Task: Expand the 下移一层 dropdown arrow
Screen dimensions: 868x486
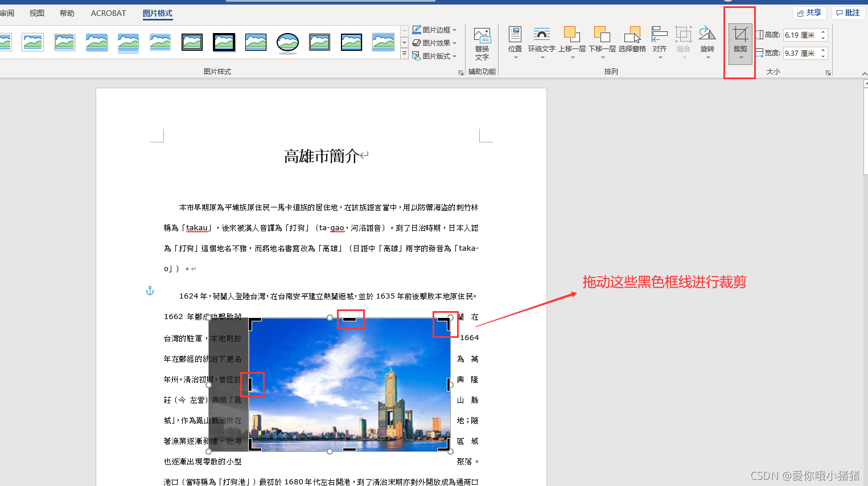Action: [x=602, y=57]
